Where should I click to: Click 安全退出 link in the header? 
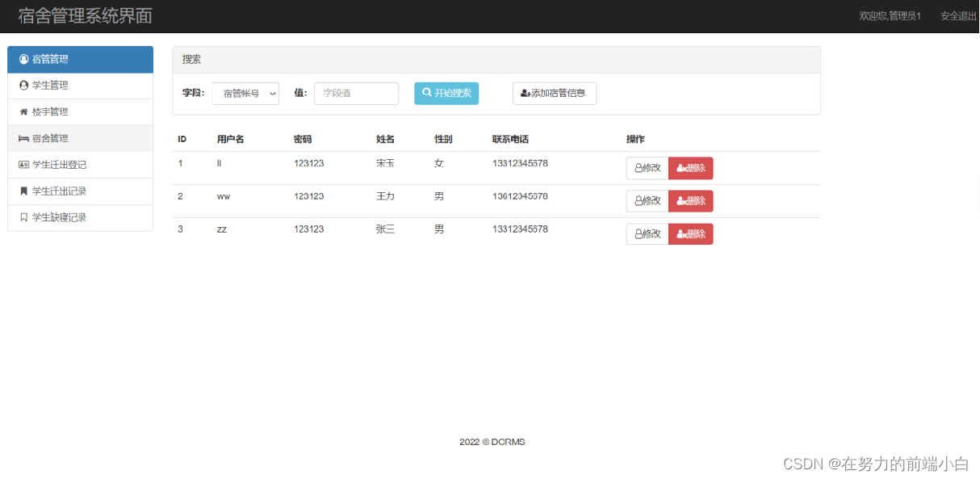(959, 16)
